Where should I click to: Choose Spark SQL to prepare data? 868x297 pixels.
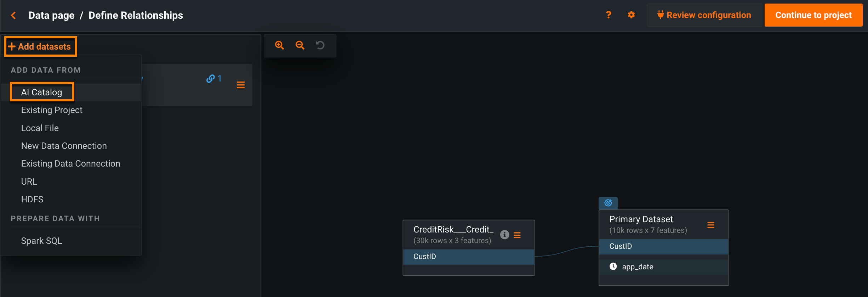click(41, 241)
